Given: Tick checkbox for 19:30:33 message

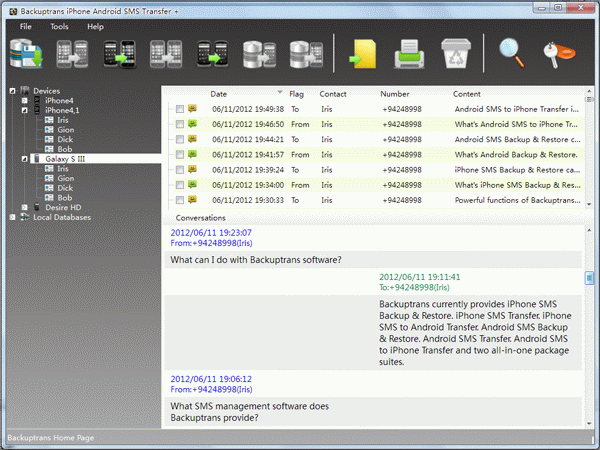Looking at the screenshot, I should tap(179, 200).
